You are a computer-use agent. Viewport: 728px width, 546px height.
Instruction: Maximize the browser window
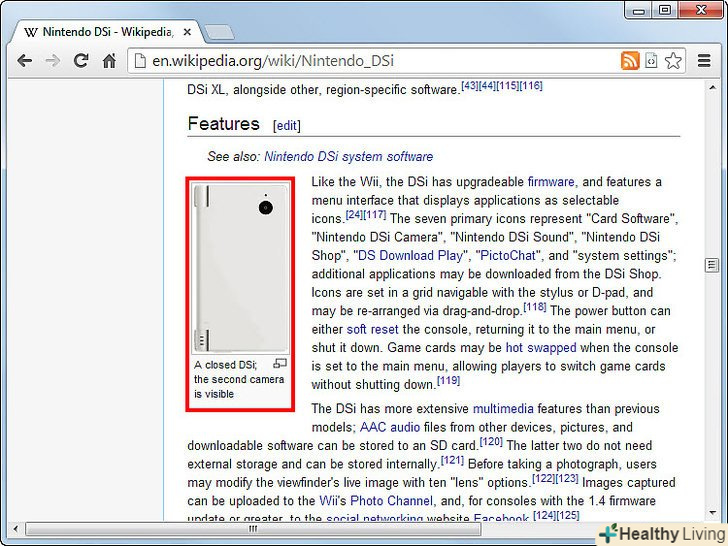(x=665, y=11)
